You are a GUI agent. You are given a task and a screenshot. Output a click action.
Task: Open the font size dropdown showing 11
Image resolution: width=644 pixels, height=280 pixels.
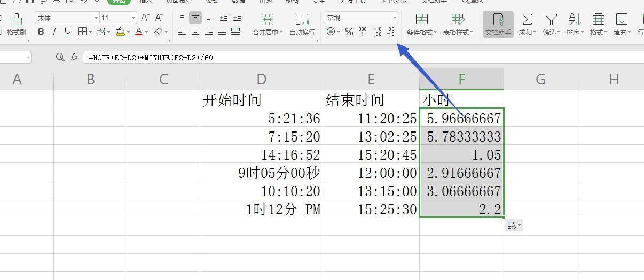133,18
